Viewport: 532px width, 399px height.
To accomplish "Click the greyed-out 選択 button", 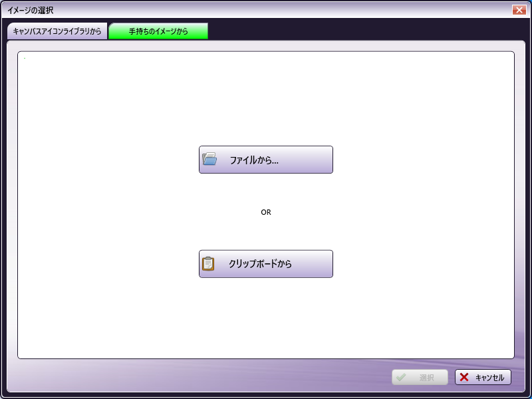I will click(x=420, y=378).
